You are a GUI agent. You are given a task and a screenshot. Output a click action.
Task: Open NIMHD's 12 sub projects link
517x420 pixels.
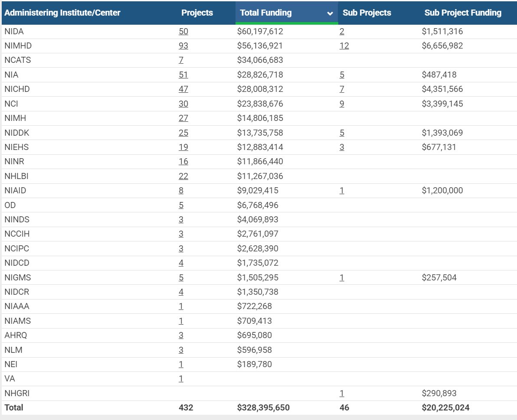344,46
